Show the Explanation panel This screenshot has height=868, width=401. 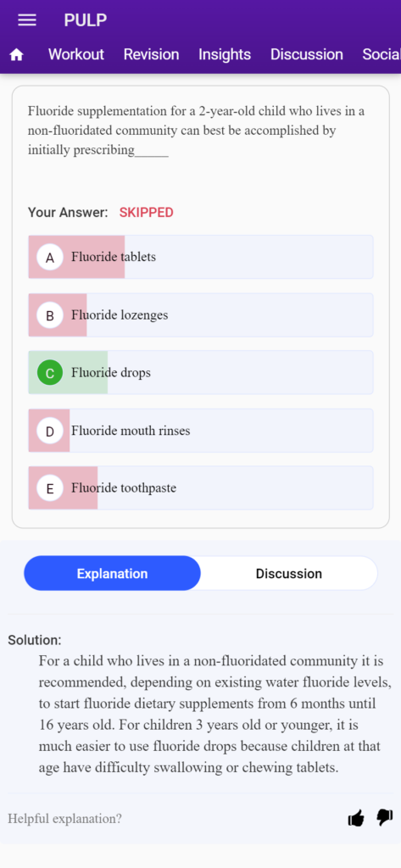(x=113, y=574)
